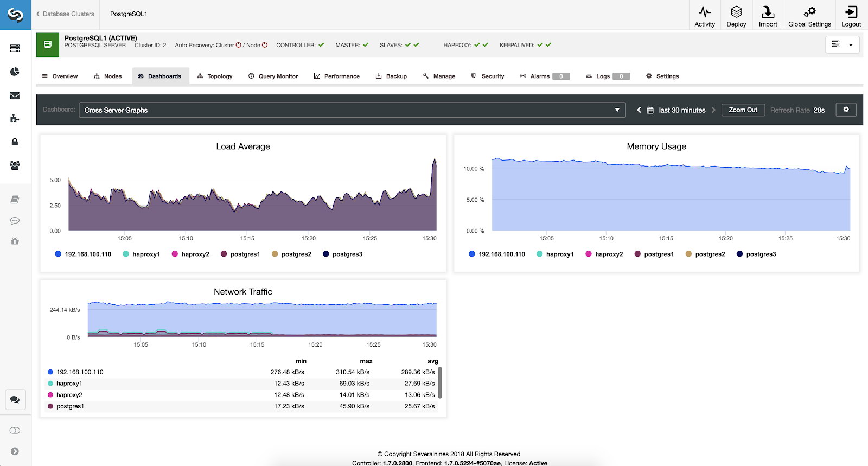Toggle haproxy1 series in Load Average legend

pos(141,254)
